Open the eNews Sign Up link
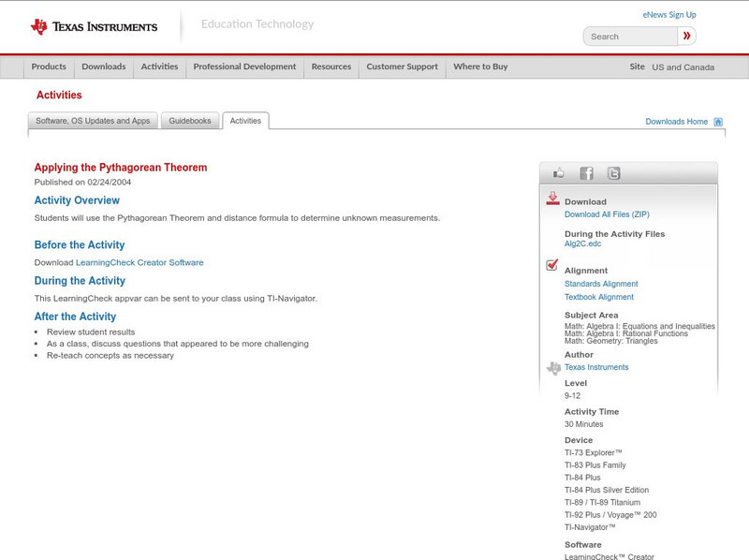 pos(669,15)
